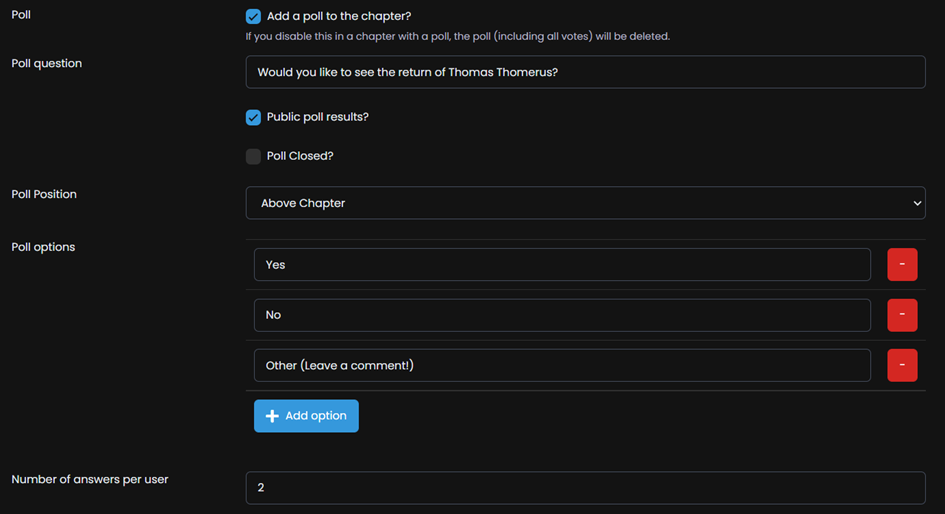
Task: Focus the Poll question text field
Action: [585, 72]
